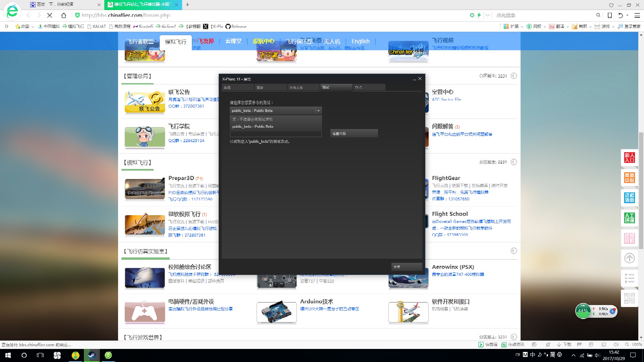Select 无 - 不选择任何测试活动 option
This screenshot has width=644, height=362.
(276, 119)
